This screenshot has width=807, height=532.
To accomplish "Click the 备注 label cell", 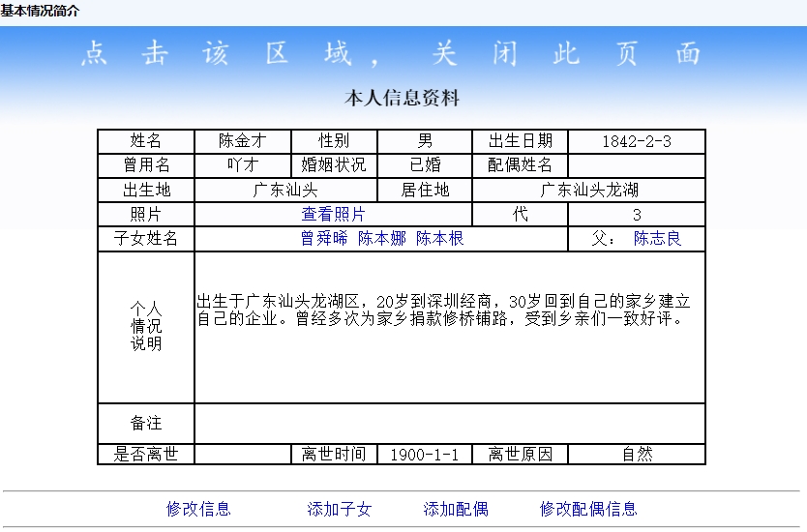I will coord(146,423).
